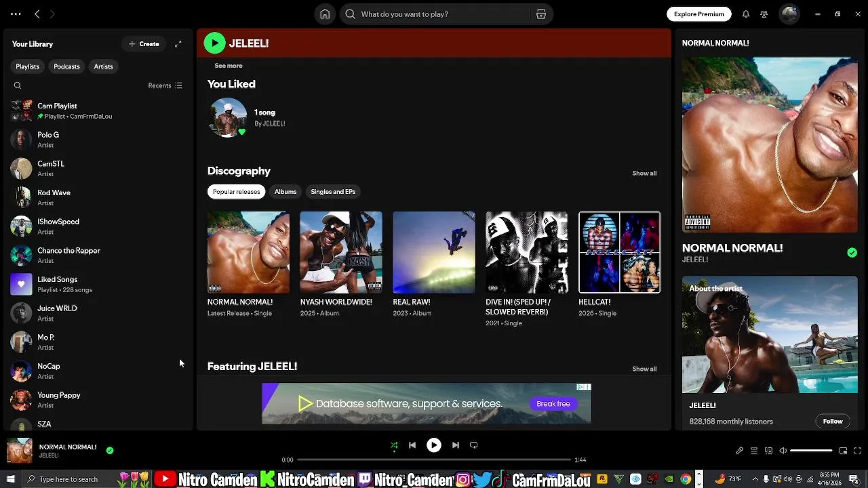Screen dimensions: 868x488
Task: Open the miniplayer
Action: pos(843,451)
